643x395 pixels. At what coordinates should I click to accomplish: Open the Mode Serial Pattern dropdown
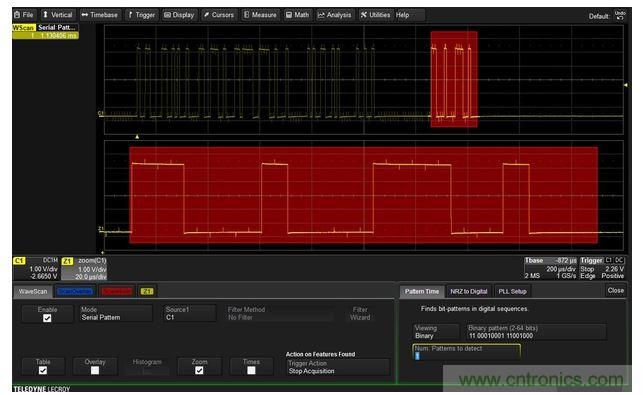pos(115,313)
